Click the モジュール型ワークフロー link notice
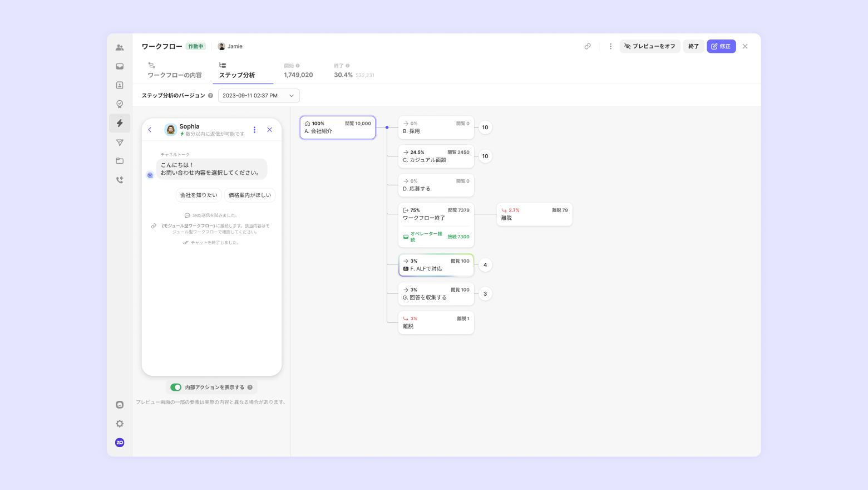 click(215, 229)
